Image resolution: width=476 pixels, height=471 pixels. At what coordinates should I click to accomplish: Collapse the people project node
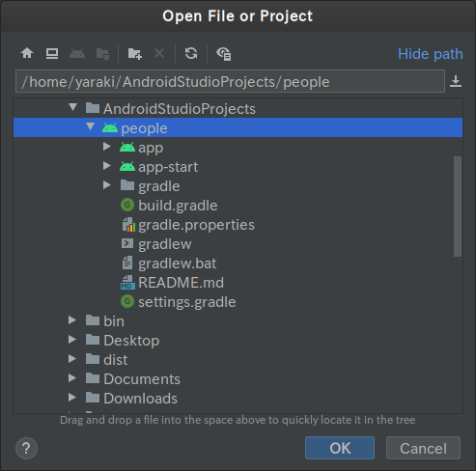tap(91, 126)
